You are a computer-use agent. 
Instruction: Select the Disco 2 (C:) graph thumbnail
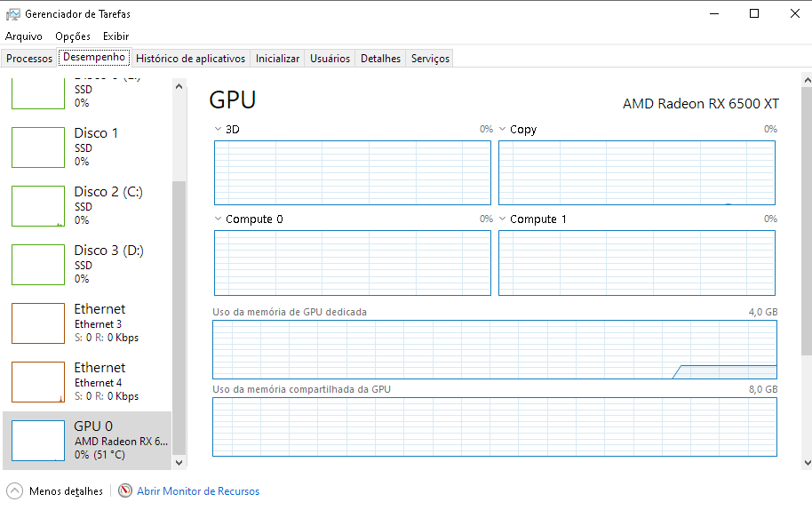tap(38, 206)
